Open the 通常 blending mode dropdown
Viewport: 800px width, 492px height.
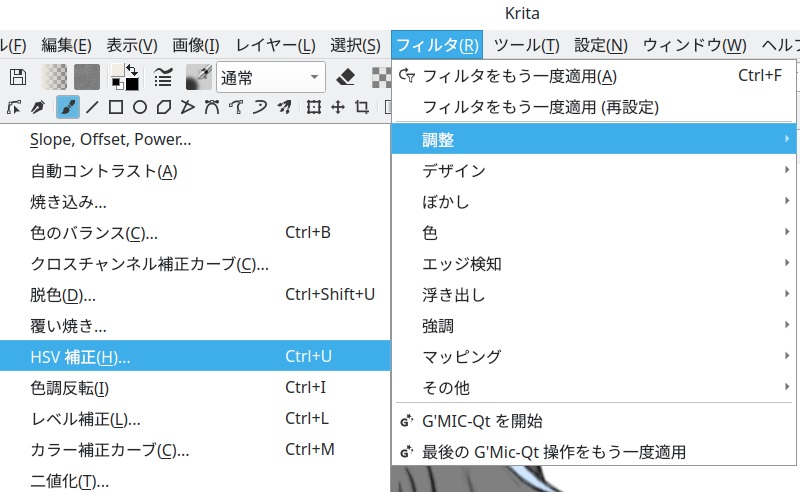(271, 77)
